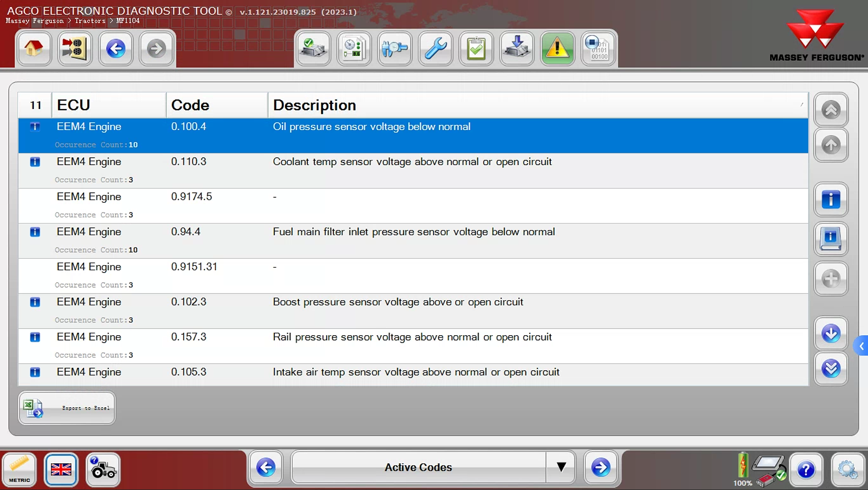Toggle the UK flag language button
The width and height of the screenshot is (868, 490).
click(61, 469)
